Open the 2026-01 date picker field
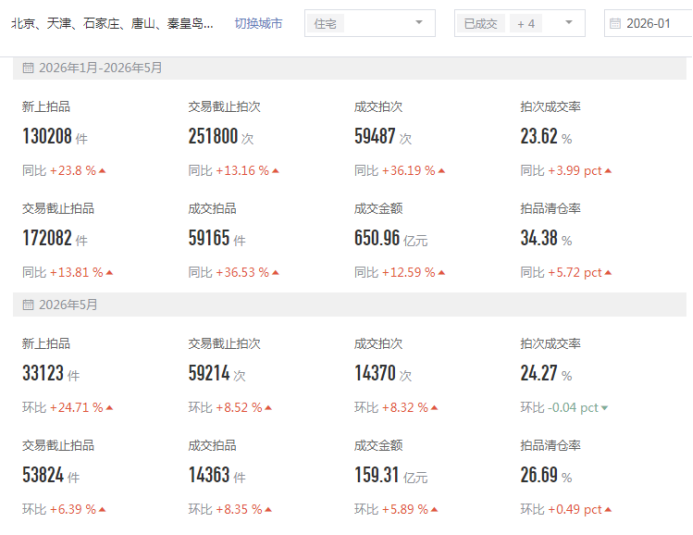This screenshot has width=693, height=535. pyautogui.click(x=648, y=23)
